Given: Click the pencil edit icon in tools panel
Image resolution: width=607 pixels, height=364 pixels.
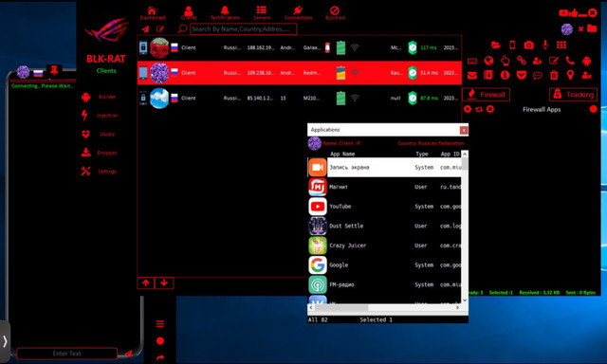Looking at the screenshot, I should point(554,61).
